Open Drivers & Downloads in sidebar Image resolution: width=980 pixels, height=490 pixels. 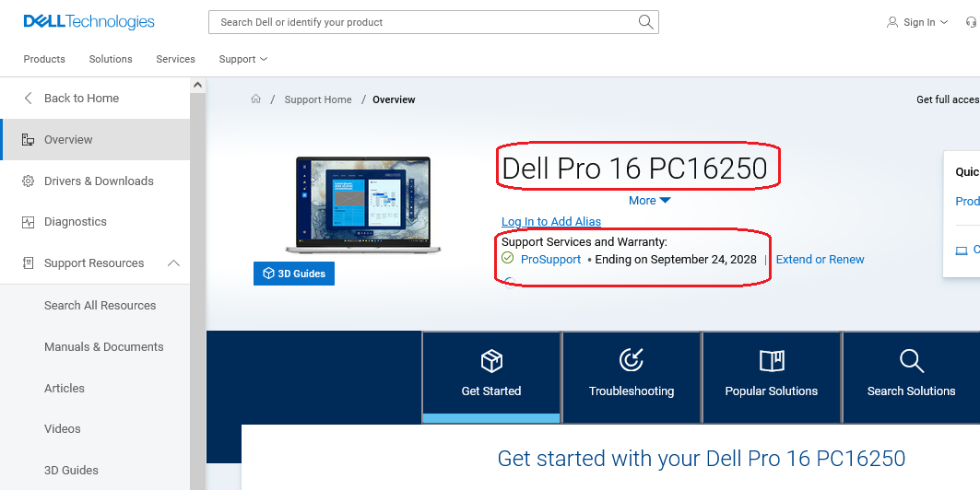click(95, 181)
